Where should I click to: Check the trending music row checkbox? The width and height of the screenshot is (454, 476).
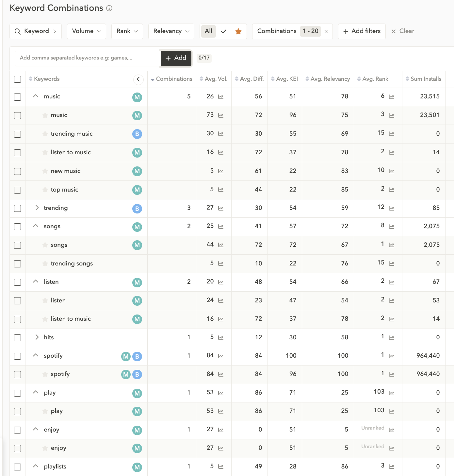tap(18, 134)
